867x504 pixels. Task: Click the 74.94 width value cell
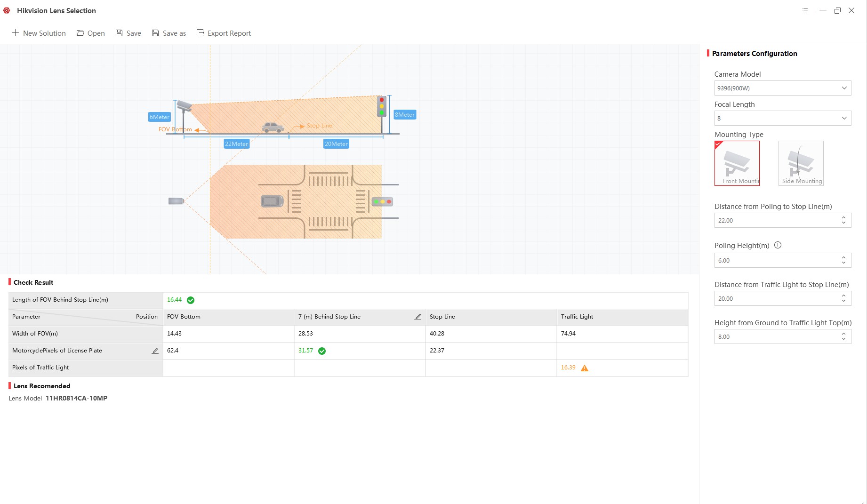click(622, 334)
